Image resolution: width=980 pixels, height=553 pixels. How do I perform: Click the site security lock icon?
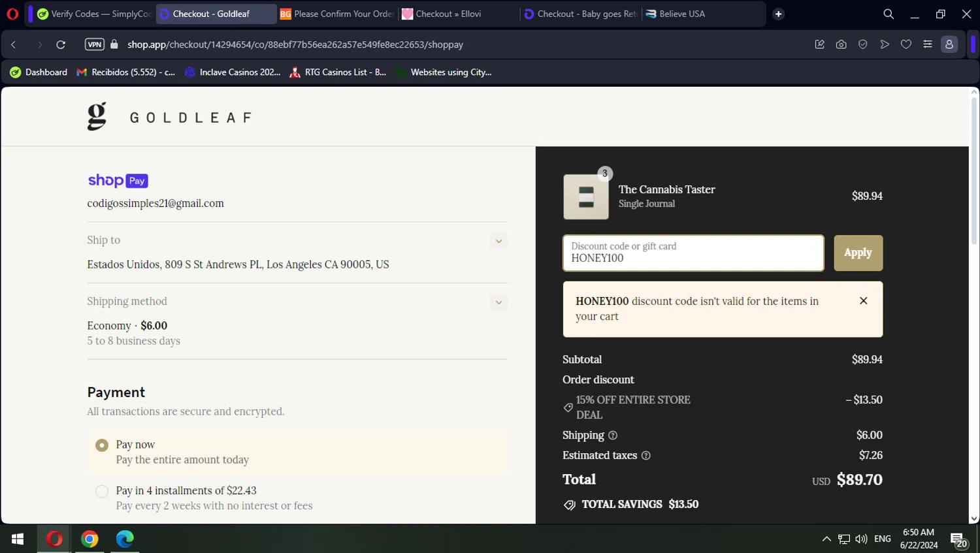point(114,44)
